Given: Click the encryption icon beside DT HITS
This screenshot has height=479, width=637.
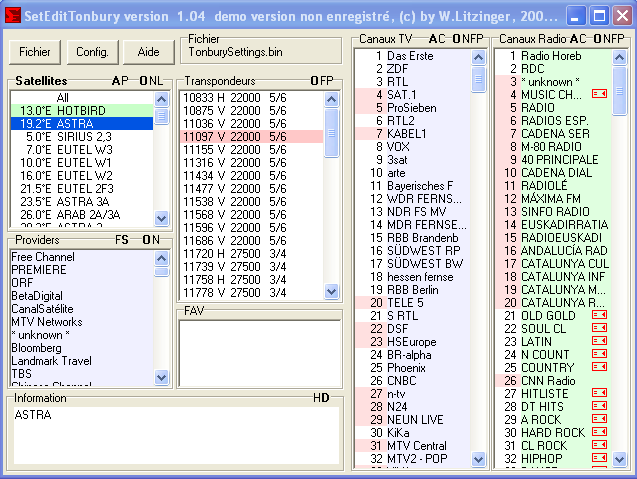Looking at the screenshot, I should (x=599, y=406).
